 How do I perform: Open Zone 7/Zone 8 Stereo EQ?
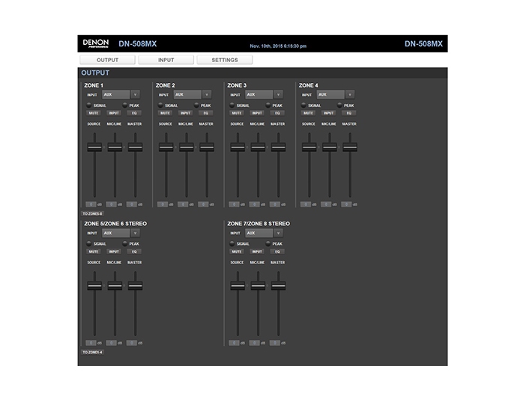click(x=277, y=252)
